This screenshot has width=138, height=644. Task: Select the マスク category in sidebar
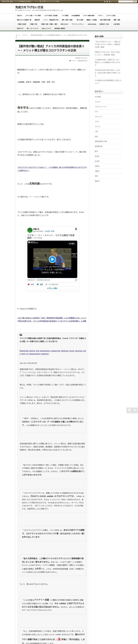pos(97,122)
